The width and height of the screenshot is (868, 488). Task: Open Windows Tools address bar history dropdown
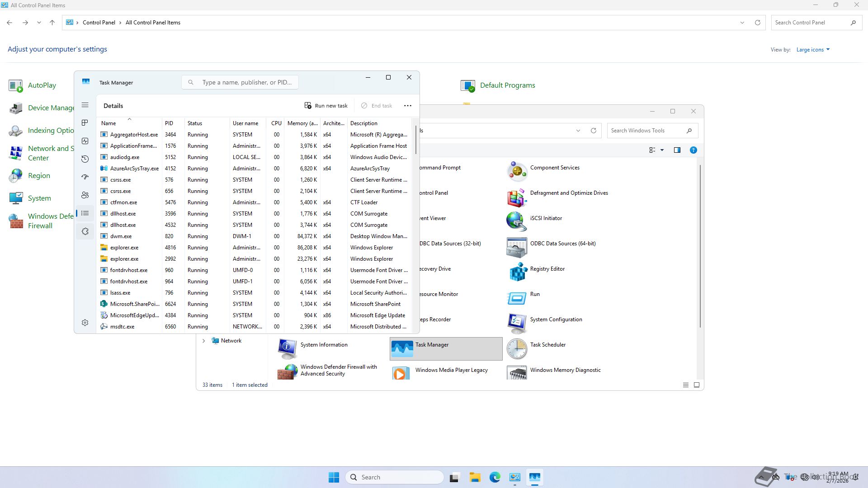[x=578, y=131]
